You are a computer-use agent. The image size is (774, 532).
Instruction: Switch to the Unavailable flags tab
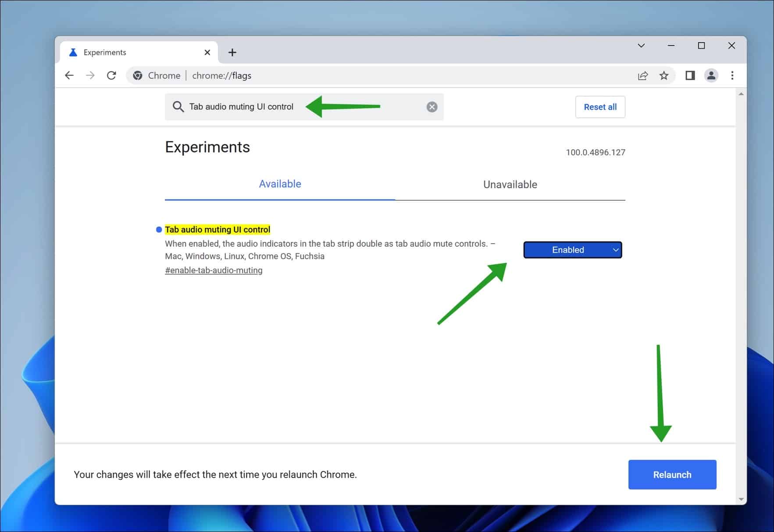(510, 184)
